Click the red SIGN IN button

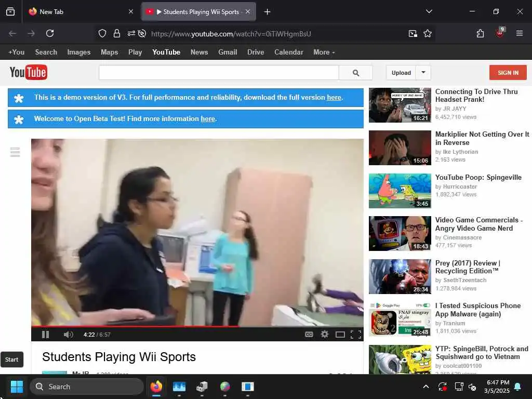point(508,73)
